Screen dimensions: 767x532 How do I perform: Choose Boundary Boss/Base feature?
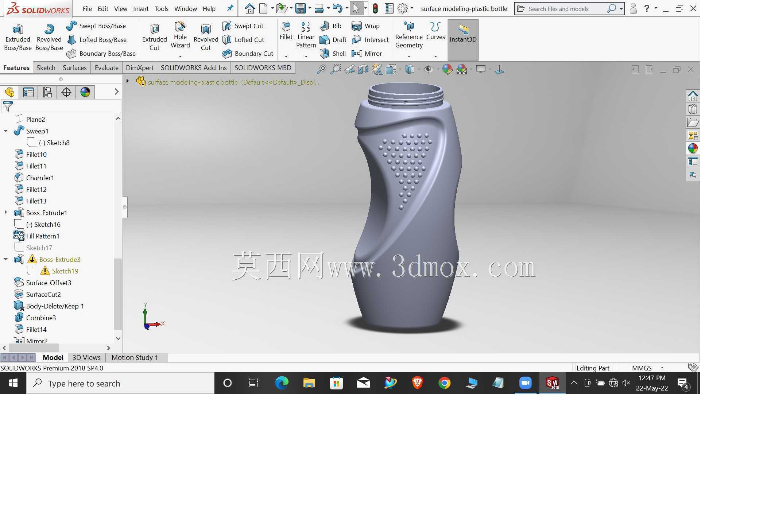tap(101, 54)
